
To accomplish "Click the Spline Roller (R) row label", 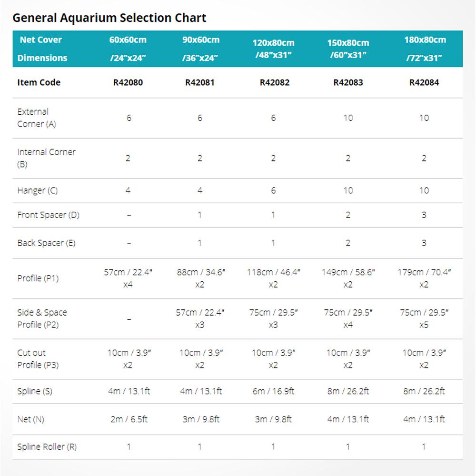I will tap(47, 447).
